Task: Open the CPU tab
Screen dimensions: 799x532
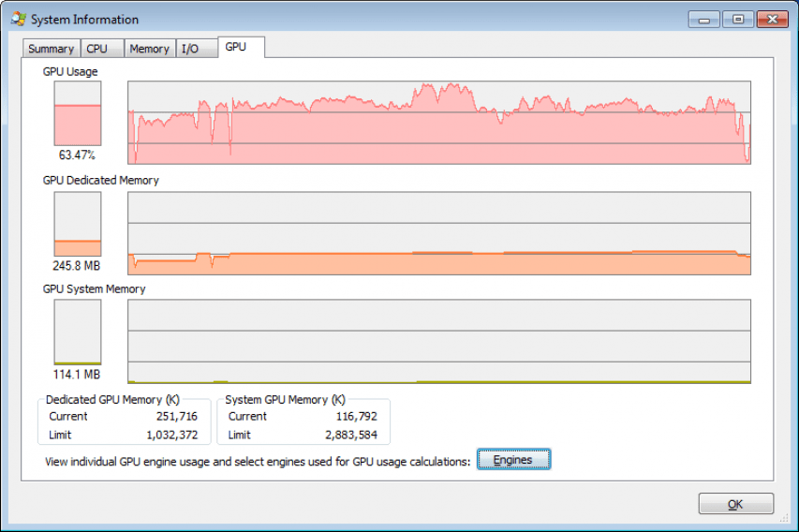Action: 102,49
